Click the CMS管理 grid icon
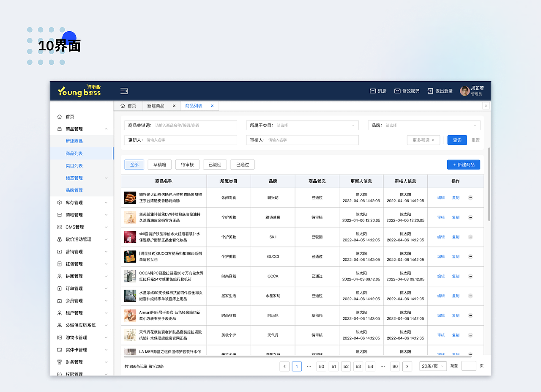 [60, 227]
